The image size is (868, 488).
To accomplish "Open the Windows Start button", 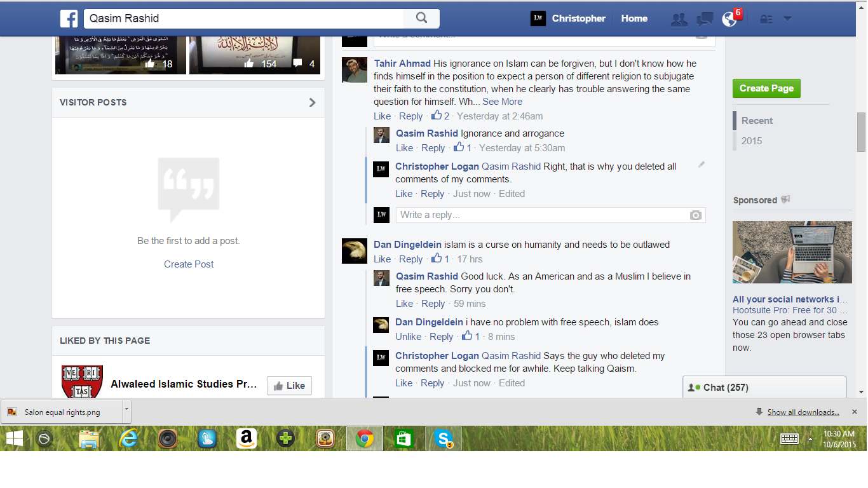I will point(14,438).
